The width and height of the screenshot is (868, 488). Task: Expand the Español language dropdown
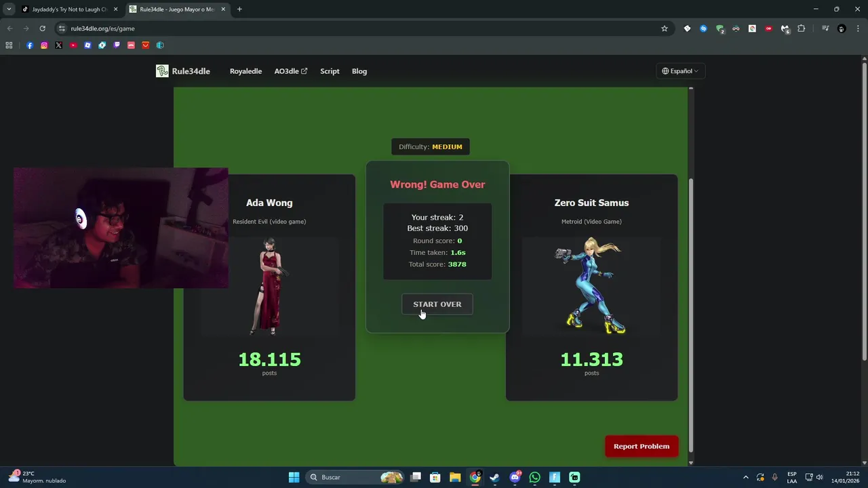pos(680,71)
